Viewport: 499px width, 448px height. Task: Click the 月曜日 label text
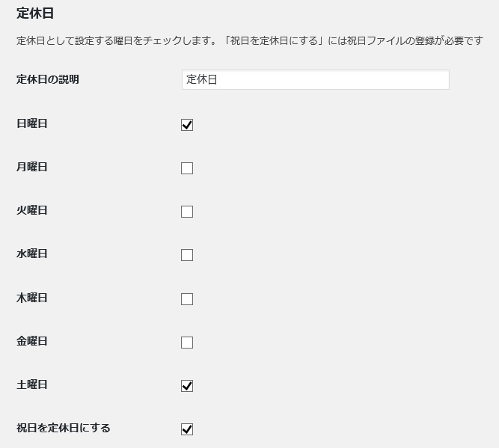click(32, 167)
